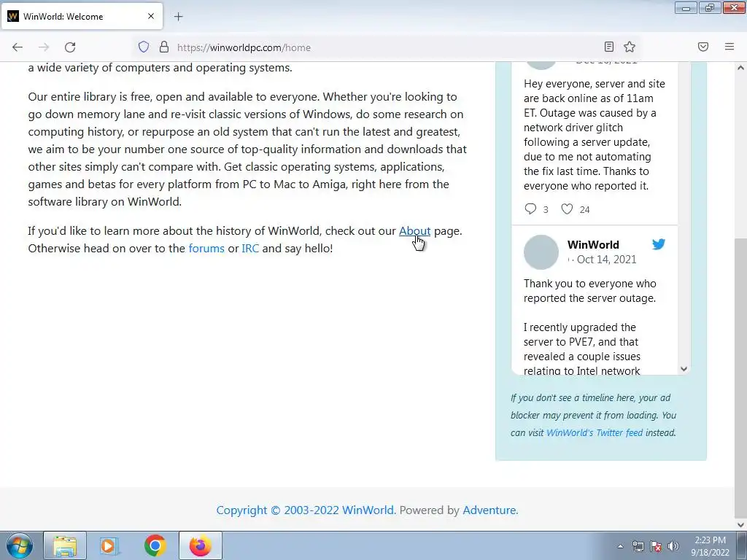This screenshot has width=747, height=560.
Task: Open the Firefox hamburger menu
Action: 729,47
